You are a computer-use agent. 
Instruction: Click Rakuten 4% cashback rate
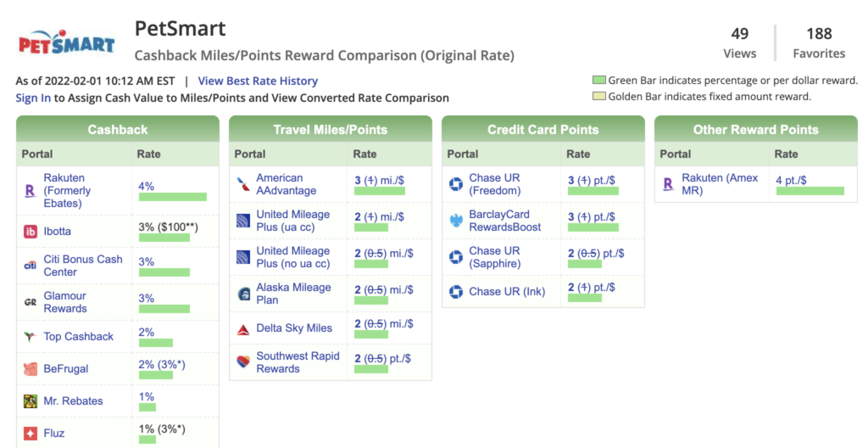click(x=147, y=186)
